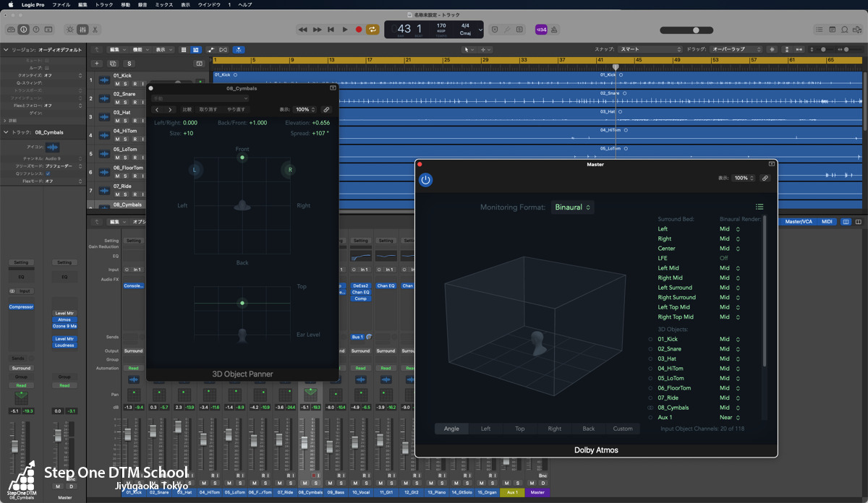Screen dimensions: 868x503
Task: Select the Master/VCA mixer filter button
Action: tap(799, 222)
